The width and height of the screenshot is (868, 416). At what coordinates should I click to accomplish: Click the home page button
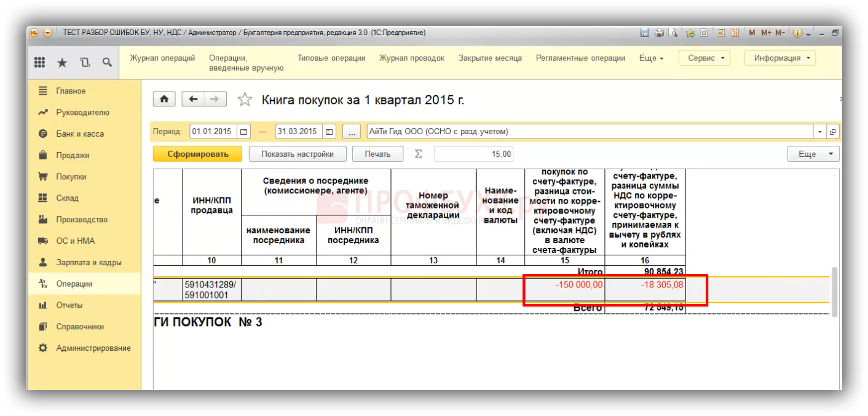tap(164, 99)
